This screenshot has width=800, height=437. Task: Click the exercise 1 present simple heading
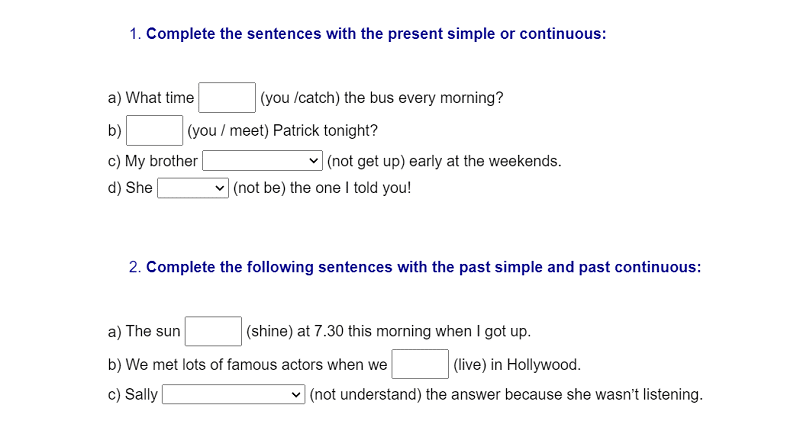coord(368,34)
